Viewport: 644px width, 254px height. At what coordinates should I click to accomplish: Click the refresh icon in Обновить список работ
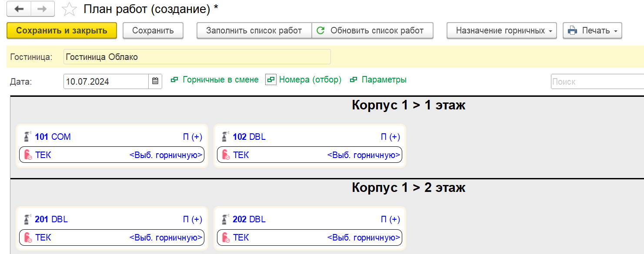coord(320,30)
